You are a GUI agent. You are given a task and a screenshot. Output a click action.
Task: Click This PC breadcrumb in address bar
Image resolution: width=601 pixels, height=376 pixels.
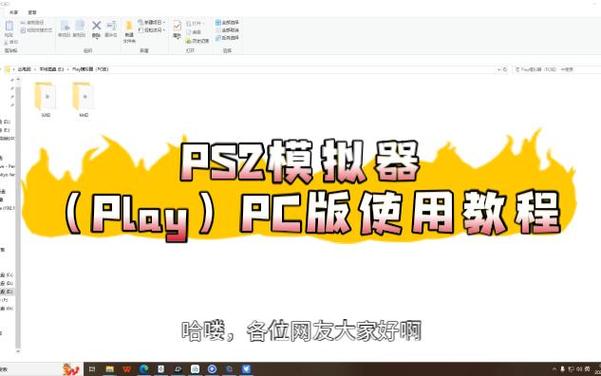[x=24, y=69]
